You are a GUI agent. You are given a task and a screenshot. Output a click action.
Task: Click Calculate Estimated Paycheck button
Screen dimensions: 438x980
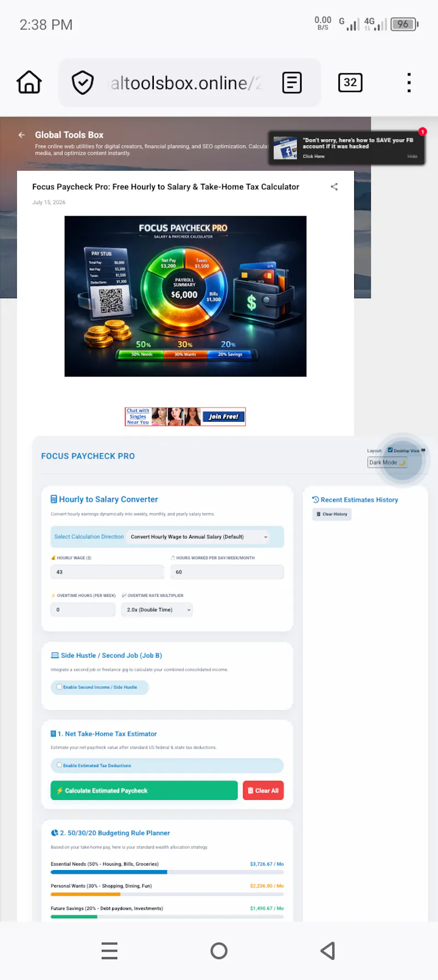(144, 790)
